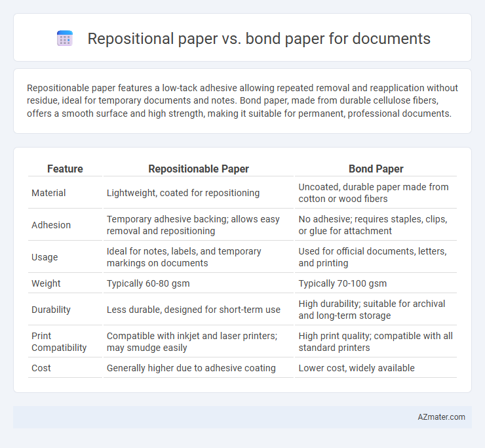Select the 'Usage' row label
The width and height of the screenshot is (485, 448).
click(x=45, y=257)
